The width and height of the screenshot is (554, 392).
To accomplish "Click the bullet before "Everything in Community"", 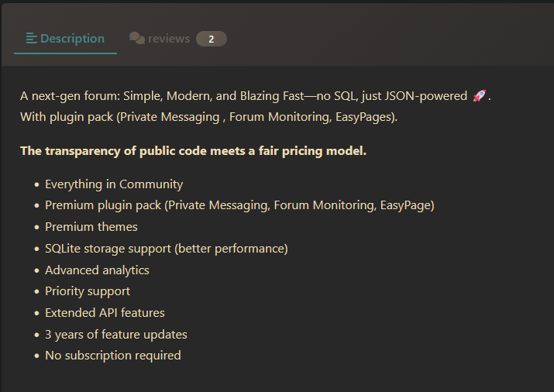I will point(36,185).
